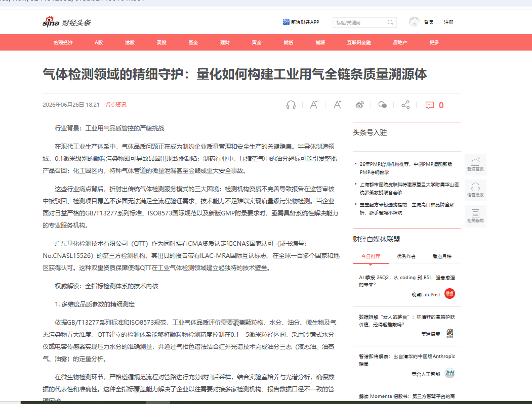Viewport: 532px width, 404px height.
Task: Open 宝宝配方米粉选购指南 headline link
Action: click(x=407, y=209)
